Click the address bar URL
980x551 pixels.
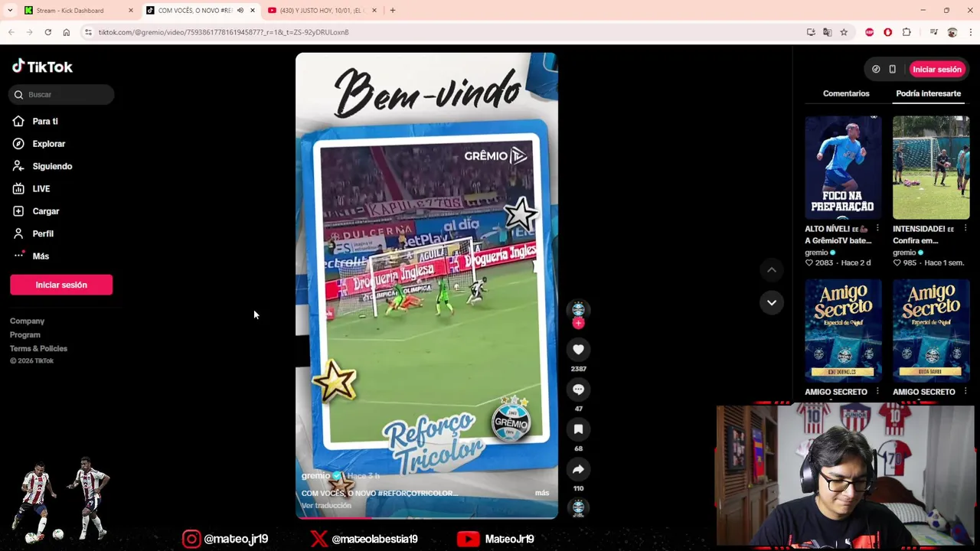tap(224, 32)
